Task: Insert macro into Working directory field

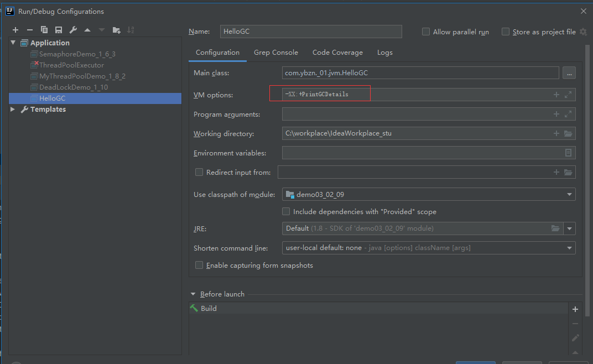Action: (x=556, y=133)
